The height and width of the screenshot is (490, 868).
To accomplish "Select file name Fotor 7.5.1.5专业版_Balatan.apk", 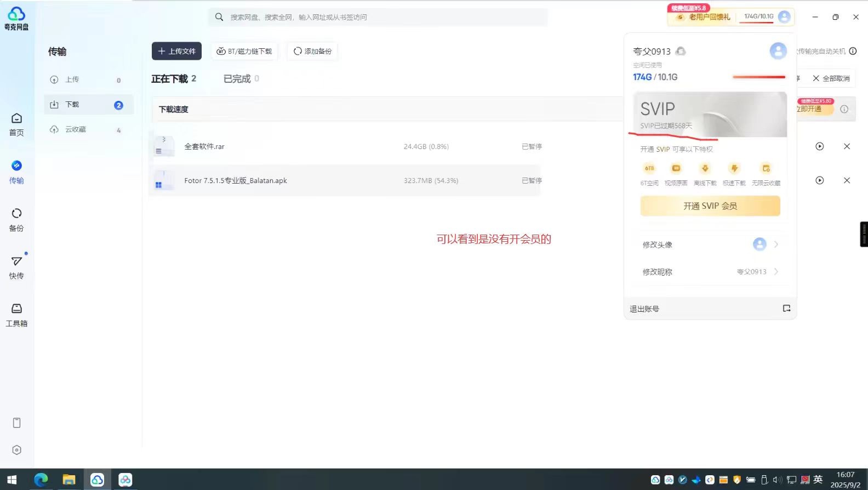I will (x=236, y=180).
